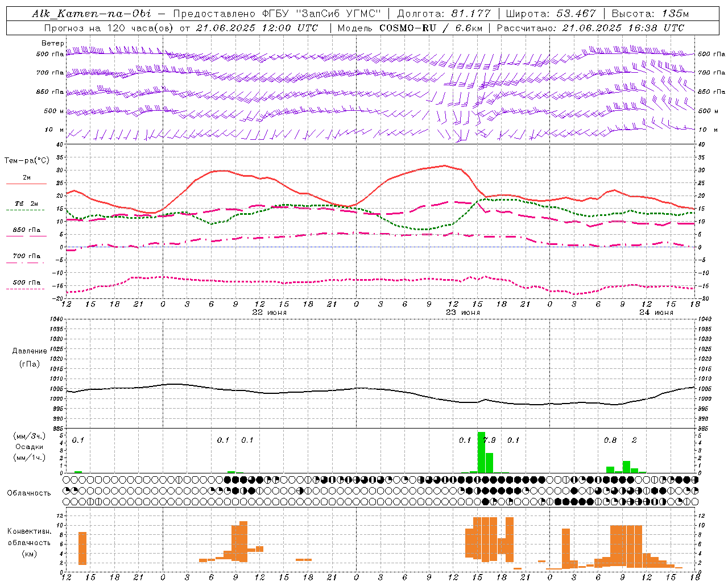
Task: Click the "Широта: 53.467" header value
Action: 551,14
